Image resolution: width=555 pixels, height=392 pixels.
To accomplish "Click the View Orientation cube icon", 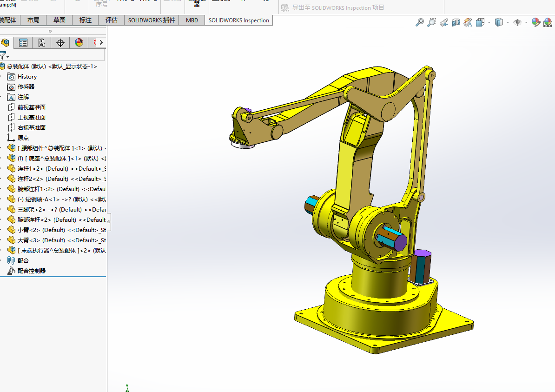I will [x=480, y=23].
